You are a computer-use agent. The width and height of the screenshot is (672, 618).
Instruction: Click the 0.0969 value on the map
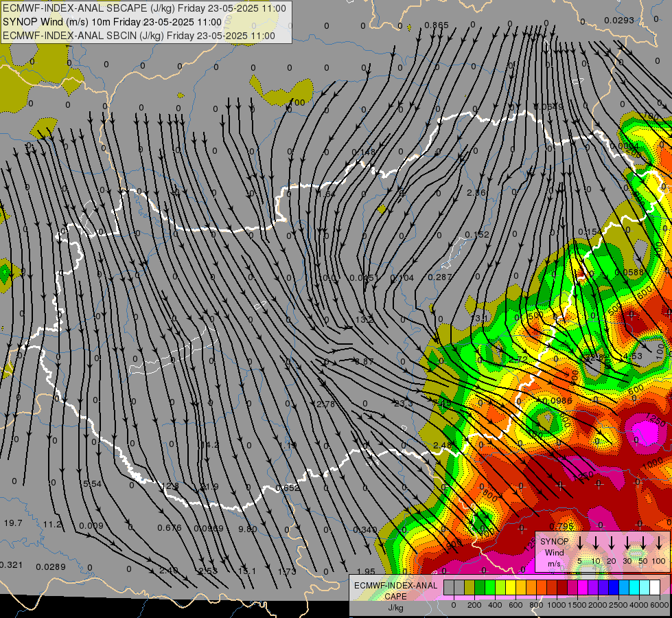(208, 528)
